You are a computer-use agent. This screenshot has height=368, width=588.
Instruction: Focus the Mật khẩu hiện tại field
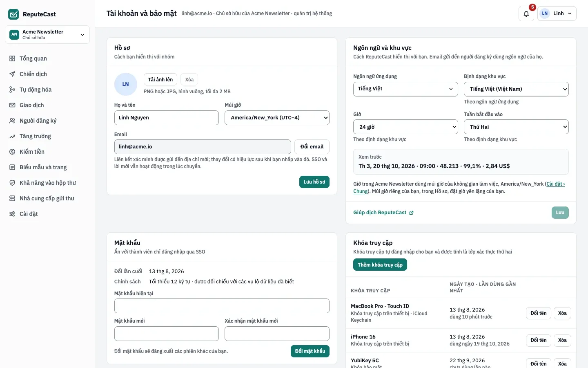[222, 306]
